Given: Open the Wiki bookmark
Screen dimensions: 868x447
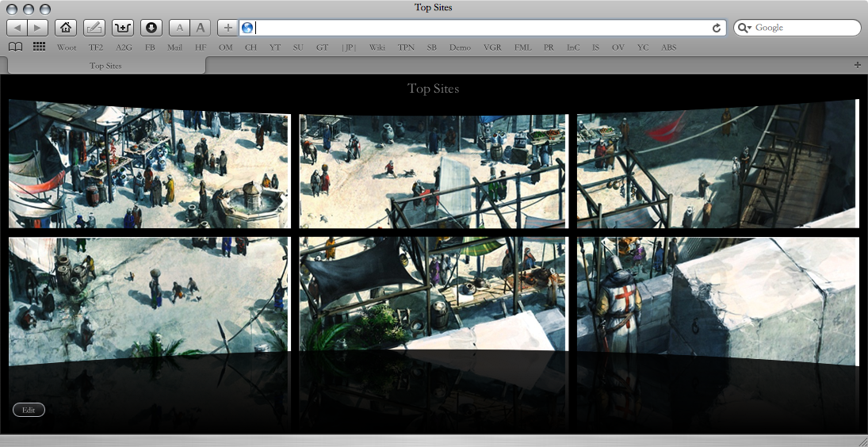Looking at the screenshot, I should pos(377,48).
